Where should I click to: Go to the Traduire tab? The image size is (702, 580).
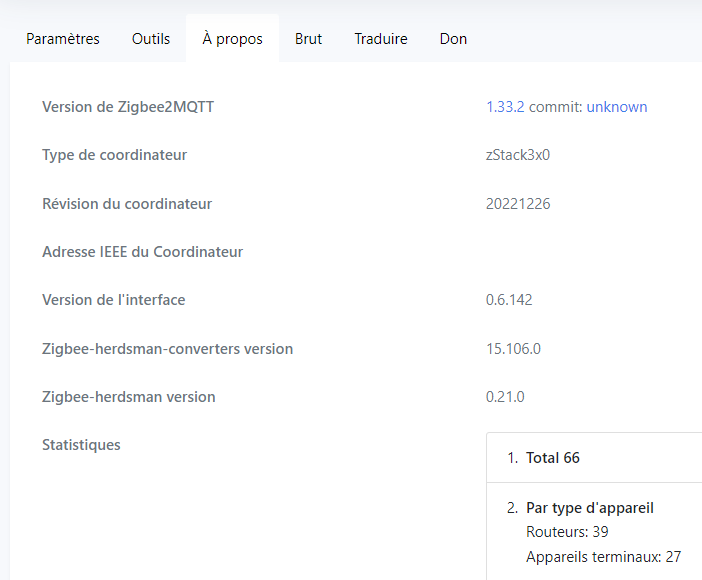coord(381,39)
